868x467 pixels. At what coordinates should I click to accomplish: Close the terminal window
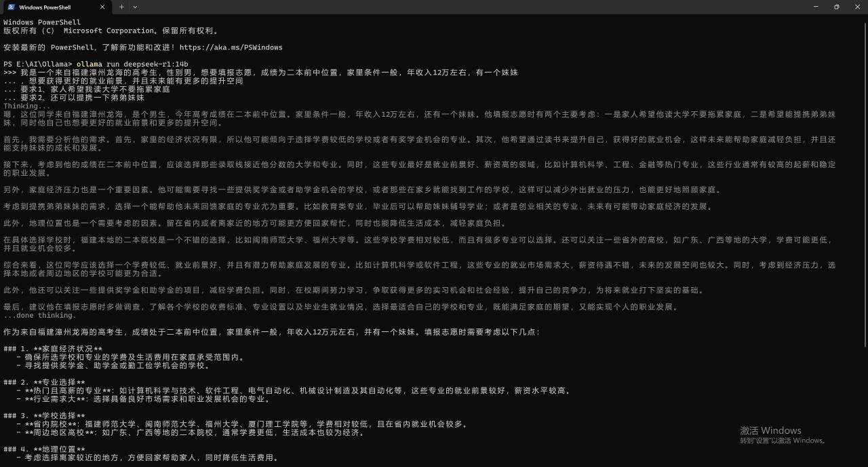[857, 7]
